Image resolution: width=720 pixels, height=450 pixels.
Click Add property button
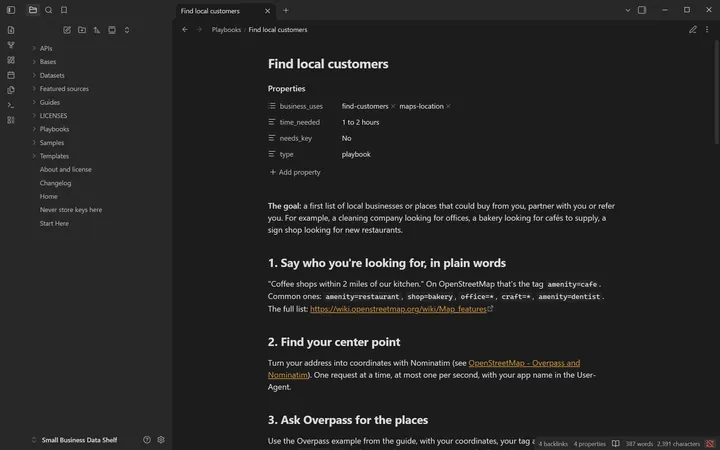(295, 172)
